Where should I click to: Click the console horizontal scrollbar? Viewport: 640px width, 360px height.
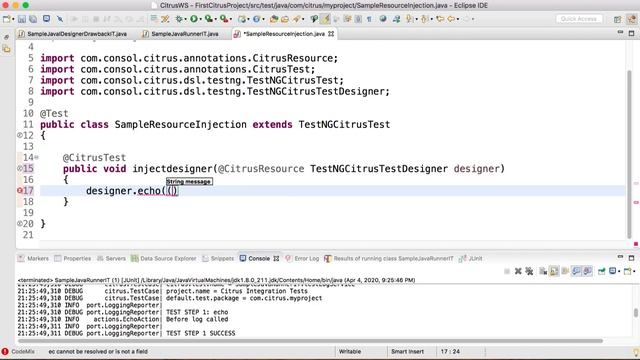[310, 341]
